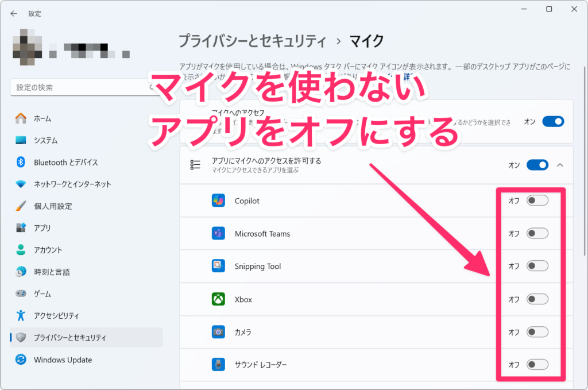Click the Xbox app name
Image resolution: width=588 pixels, height=390 pixels.
pos(243,299)
